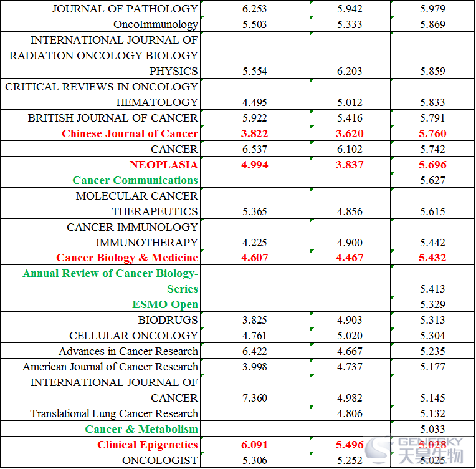Click the green Cancer & Metabolism cell

point(100,428)
